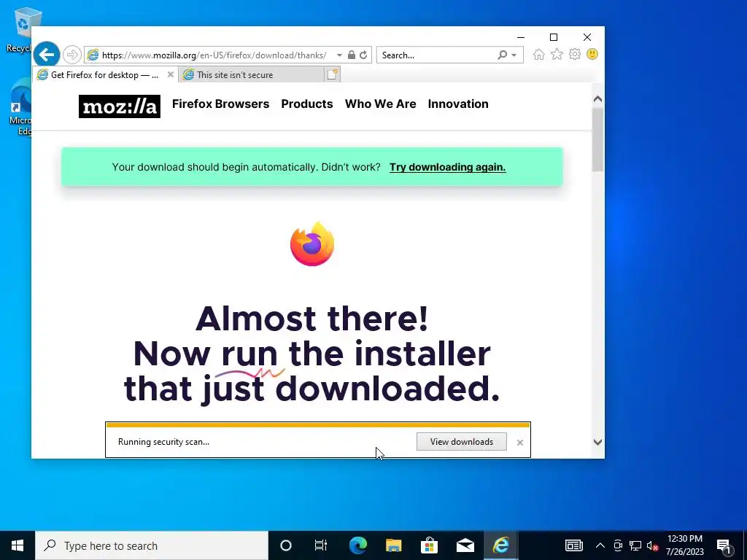The height and width of the screenshot is (560, 747).
Task: Click Try downloading again link
Action: 447,167
